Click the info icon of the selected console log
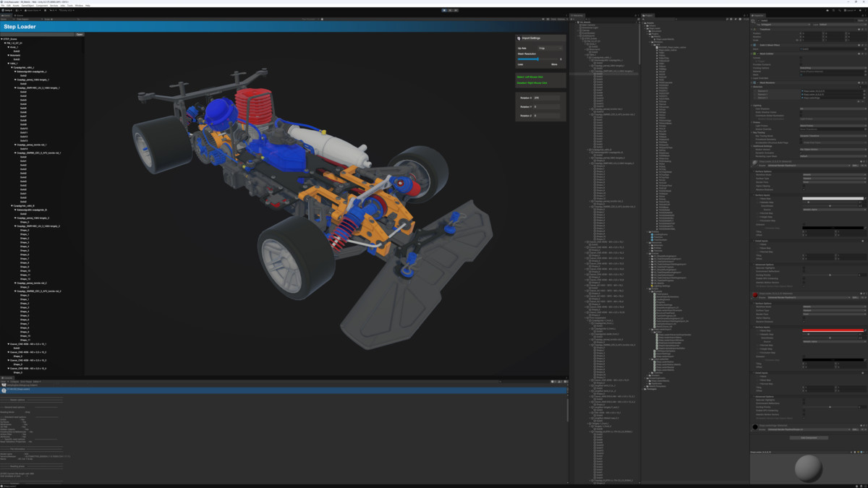This screenshot has height=488, width=868. coord(4,390)
